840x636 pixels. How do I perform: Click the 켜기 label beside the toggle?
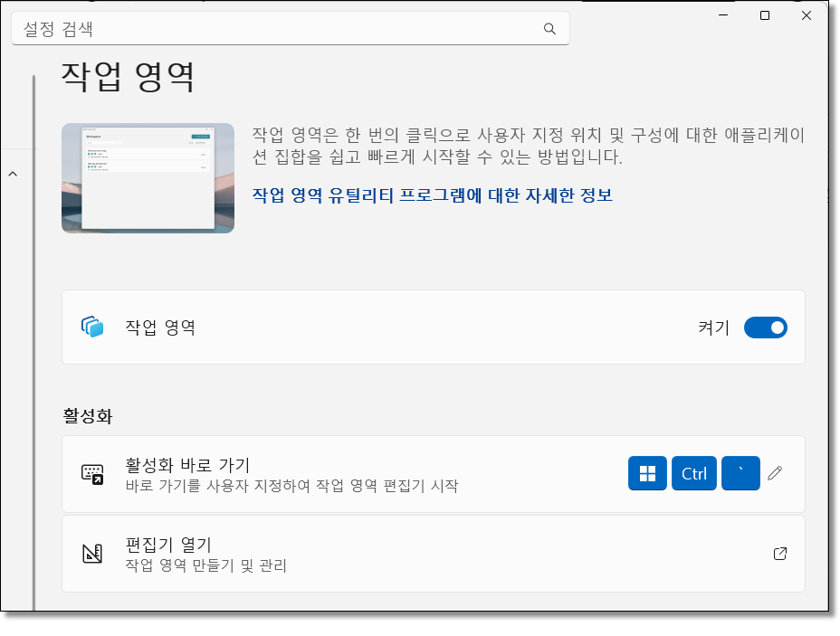point(713,327)
